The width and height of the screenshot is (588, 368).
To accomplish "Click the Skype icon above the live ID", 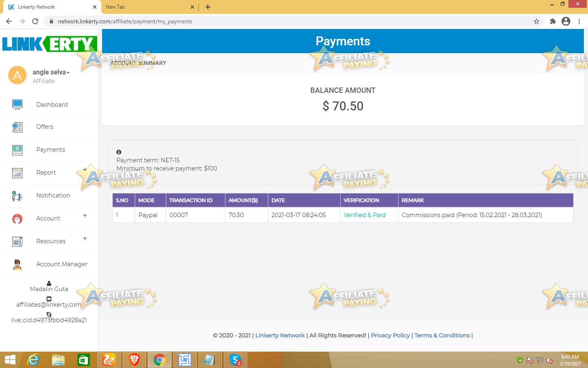I will [49, 314].
